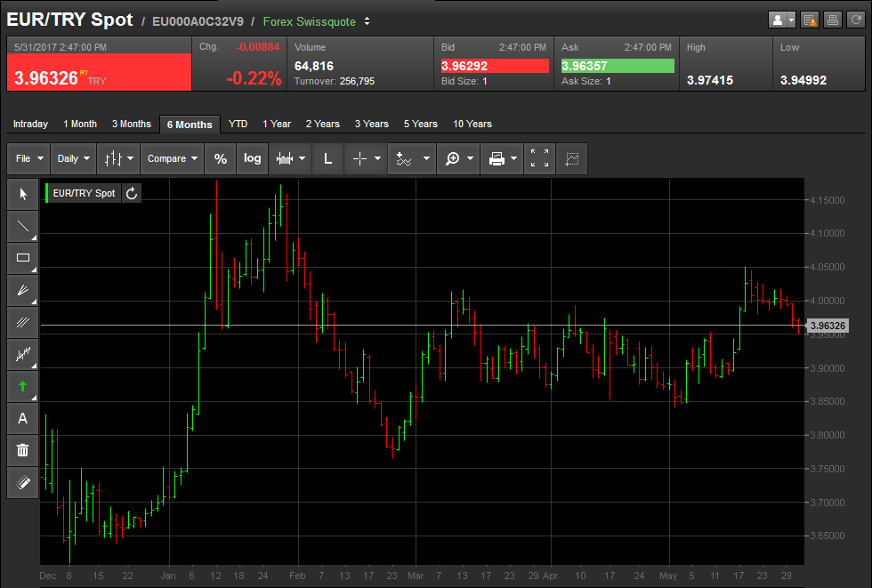Select the arrow pointer tool

(23, 194)
